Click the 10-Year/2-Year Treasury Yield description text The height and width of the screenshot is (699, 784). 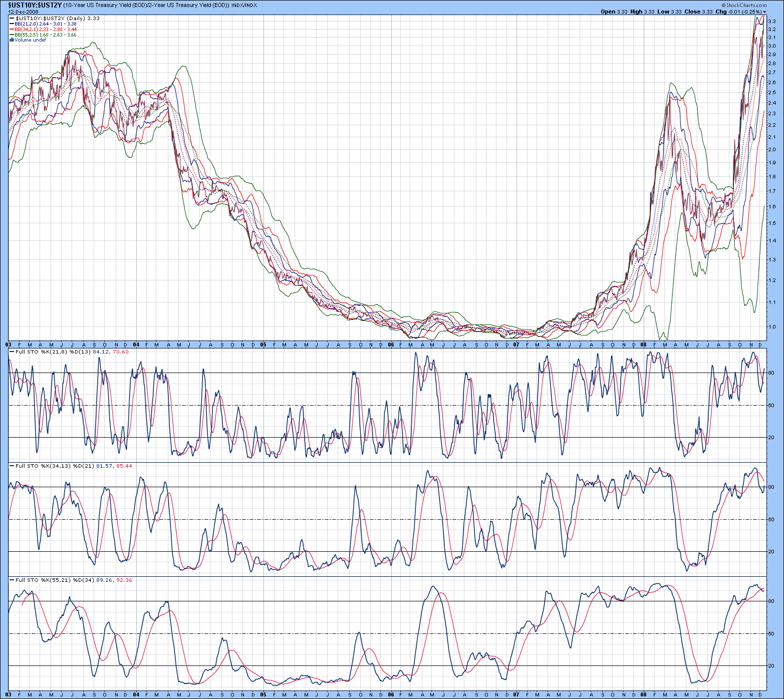click(x=146, y=5)
